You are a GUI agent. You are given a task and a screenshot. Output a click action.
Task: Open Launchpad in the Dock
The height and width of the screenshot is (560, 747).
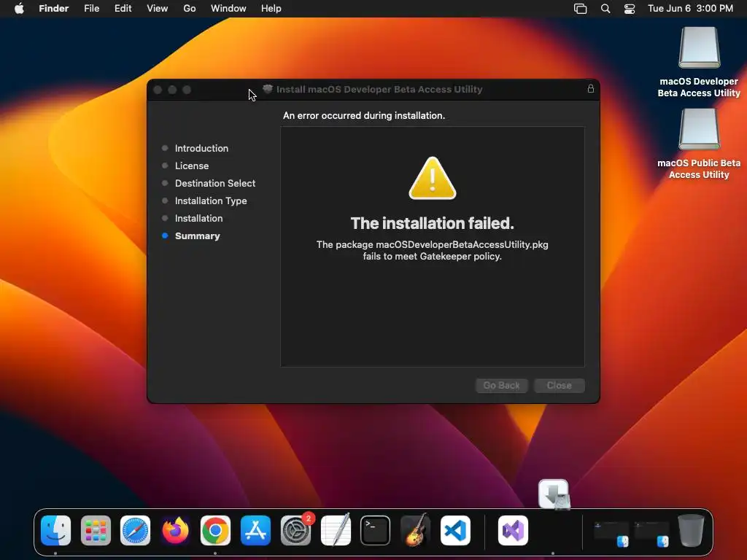click(x=96, y=530)
